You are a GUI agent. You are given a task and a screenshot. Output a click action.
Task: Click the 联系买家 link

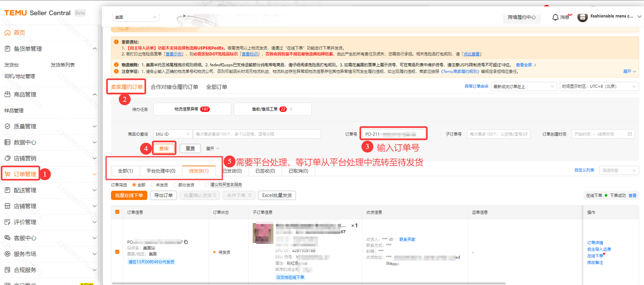[x=407, y=239]
